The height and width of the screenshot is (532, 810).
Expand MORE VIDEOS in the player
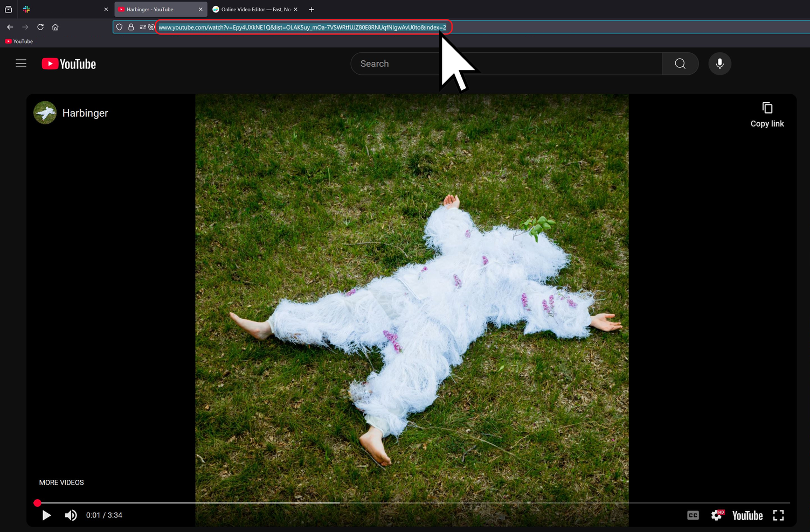click(61, 482)
